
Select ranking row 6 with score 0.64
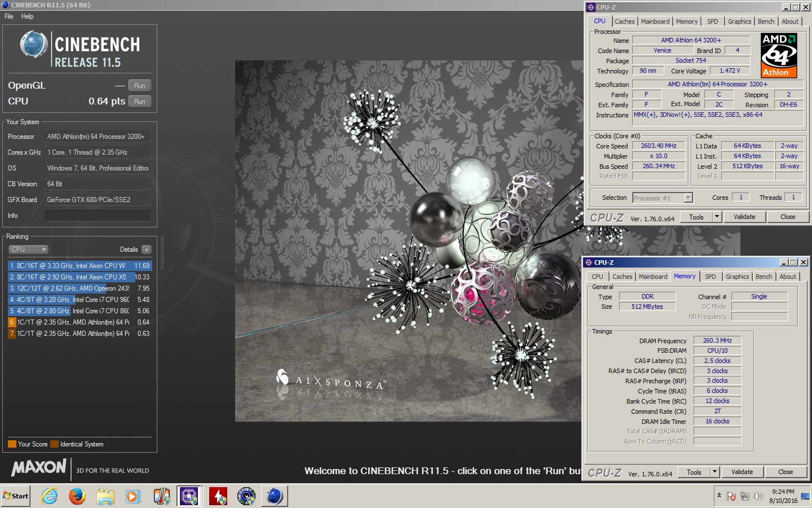[x=80, y=322]
